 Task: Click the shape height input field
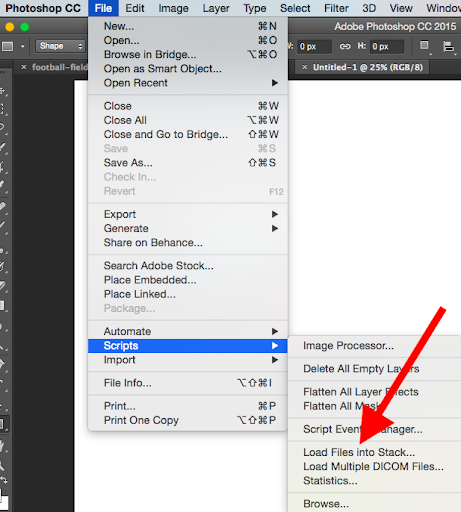[x=387, y=47]
